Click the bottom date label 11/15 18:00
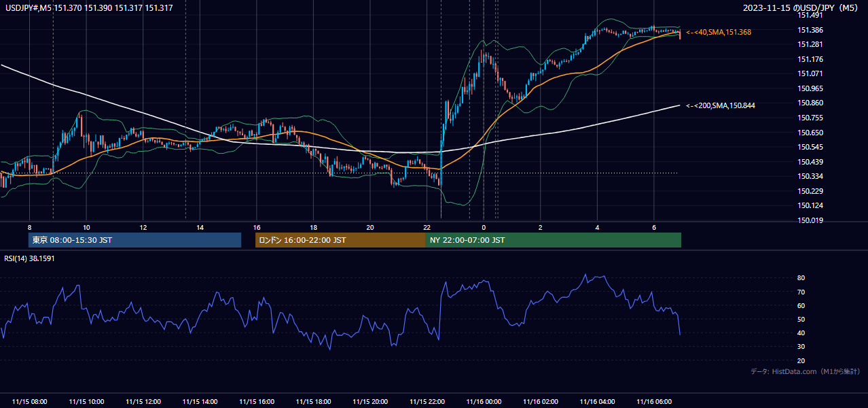Image resolution: width=868 pixels, height=408 pixels. [313, 402]
